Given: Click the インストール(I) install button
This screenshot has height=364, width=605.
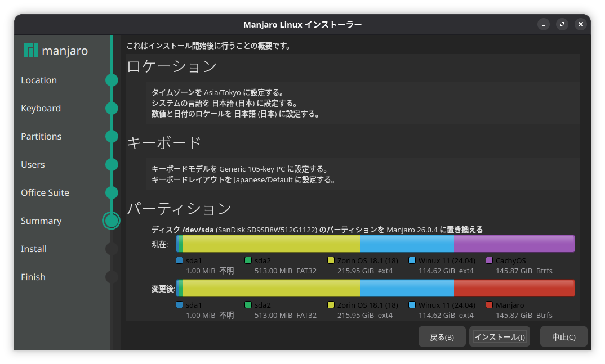Looking at the screenshot, I should tap(499, 337).
